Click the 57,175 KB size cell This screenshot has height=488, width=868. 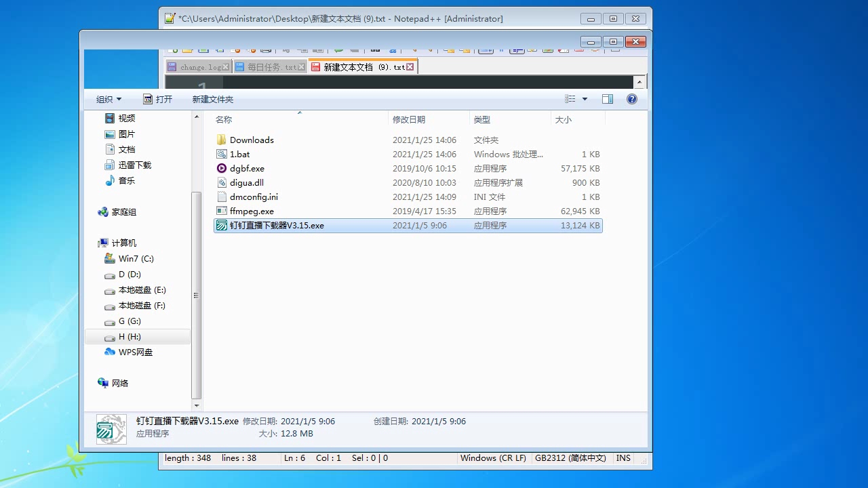[x=580, y=168]
